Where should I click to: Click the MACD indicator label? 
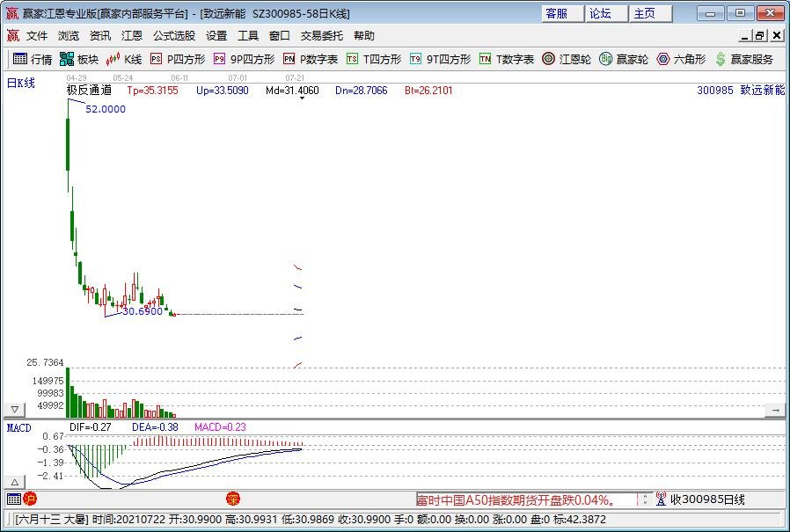[x=19, y=427]
